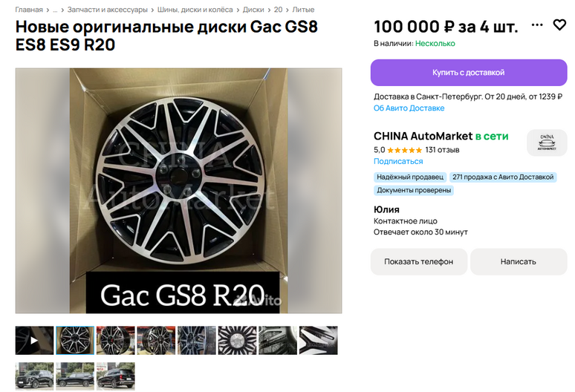Click the CHINA AutoMarket seller logo
This screenshot has height=392, width=575.
(x=547, y=143)
